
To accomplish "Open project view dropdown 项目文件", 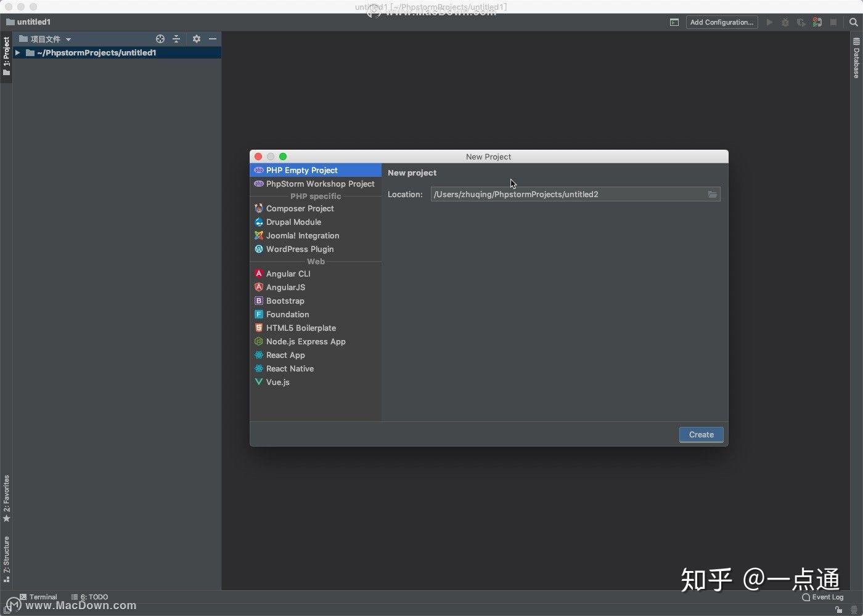I will click(45, 39).
